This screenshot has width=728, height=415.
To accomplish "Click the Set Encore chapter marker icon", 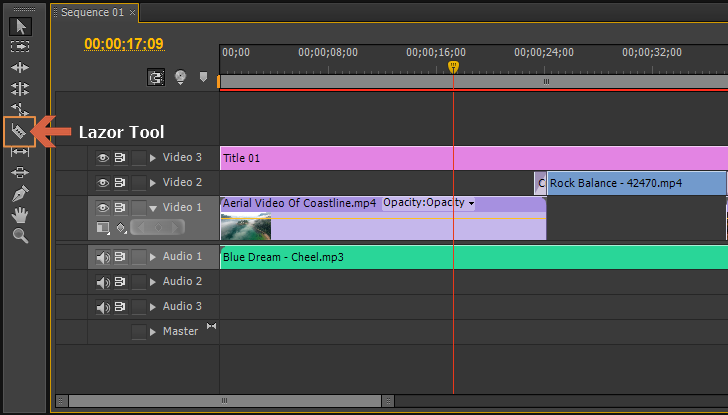I will (180, 77).
